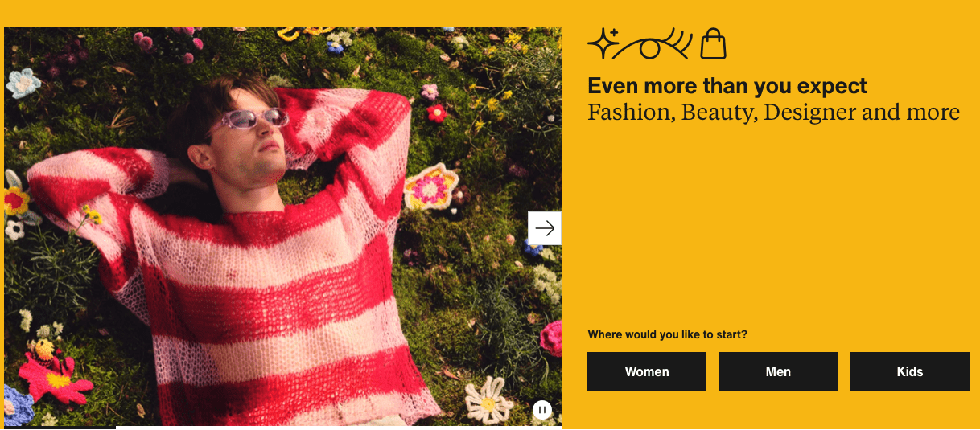Open the striped sweater hero image
The image size is (980, 430).
(x=282, y=227)
